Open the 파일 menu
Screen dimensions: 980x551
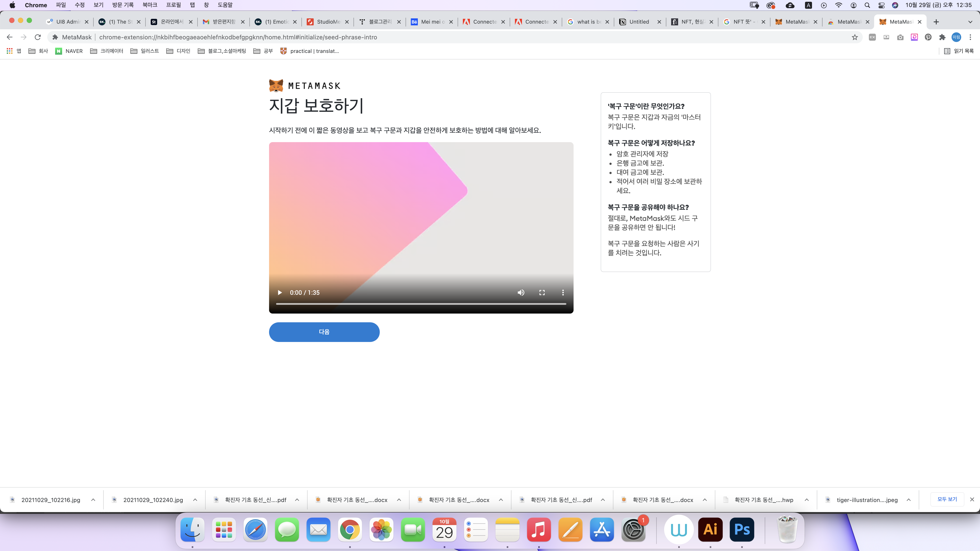pyautogui.click(x=61, y=5)
